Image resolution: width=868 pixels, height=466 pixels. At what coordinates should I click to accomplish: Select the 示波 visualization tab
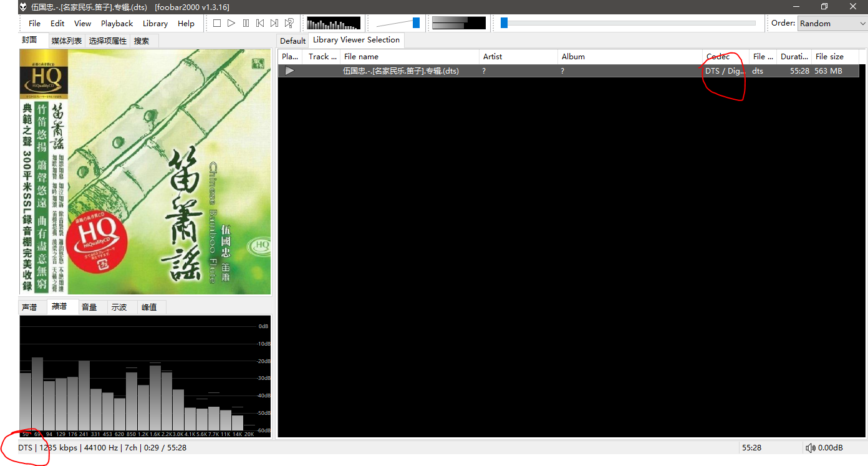[119, 307]
